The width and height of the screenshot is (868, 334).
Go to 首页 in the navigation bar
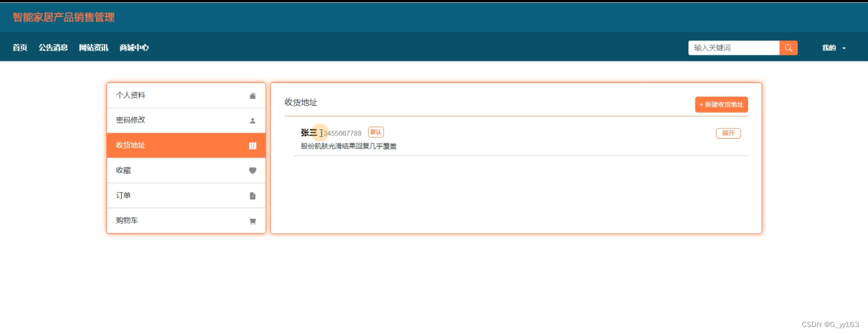click(20, 48)
